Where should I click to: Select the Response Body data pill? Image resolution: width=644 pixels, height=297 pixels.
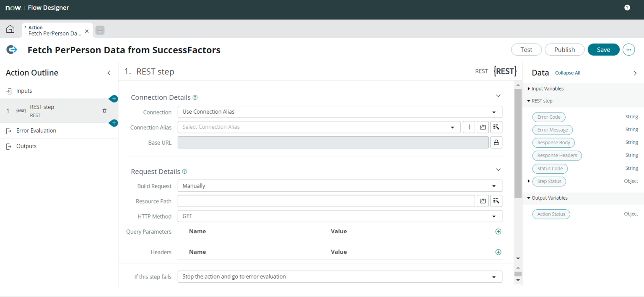tap(553, 143)
